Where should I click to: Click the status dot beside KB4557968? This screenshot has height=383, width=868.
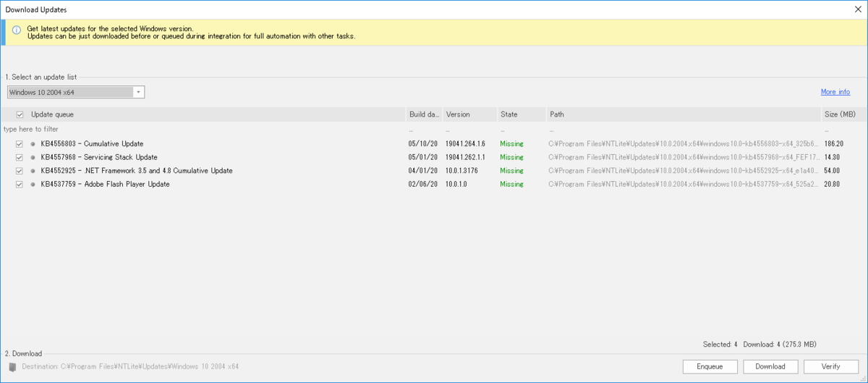click(33, 157)
